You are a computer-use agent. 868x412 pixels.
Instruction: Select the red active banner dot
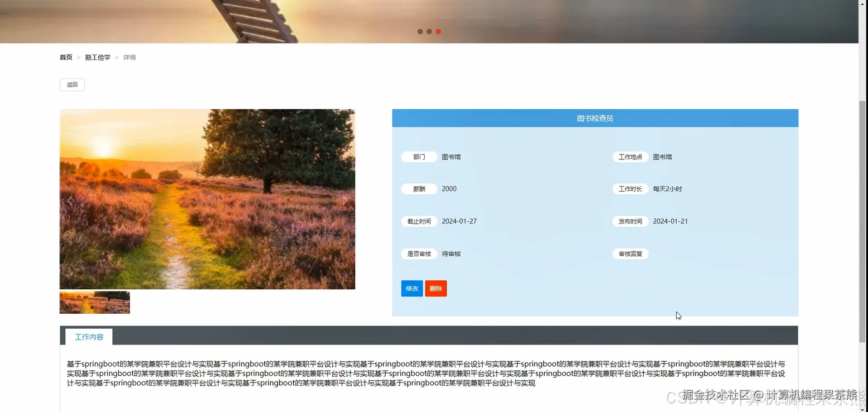point(438,32)
